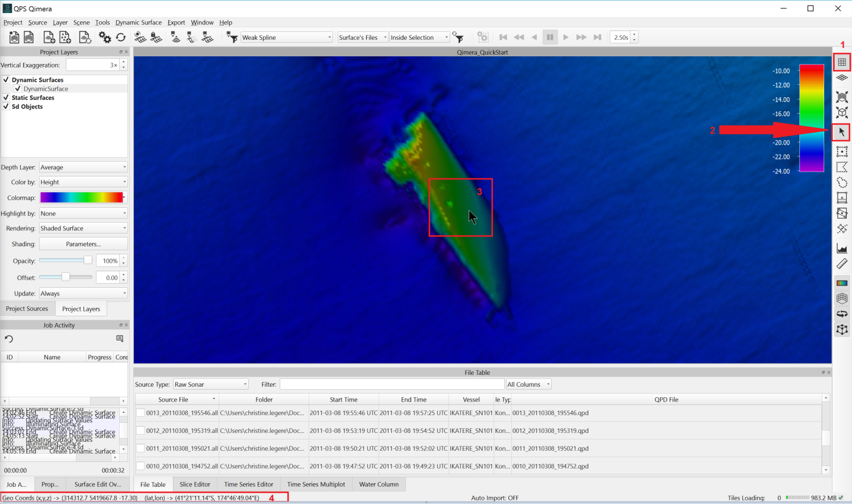This screenshot has height=504, width=852.
Task: Open the profile graph tool
Action: 841,249
